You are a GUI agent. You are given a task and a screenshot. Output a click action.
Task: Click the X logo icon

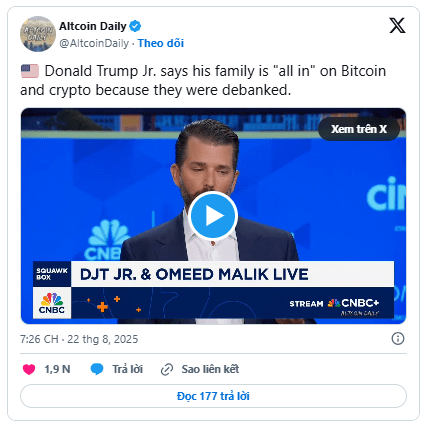(397, 26)
